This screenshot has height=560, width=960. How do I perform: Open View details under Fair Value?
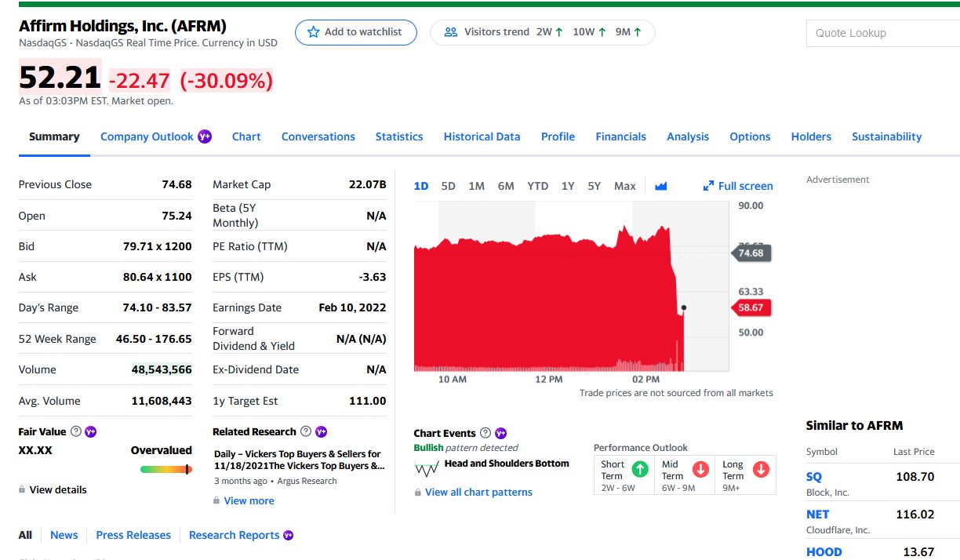point(58,489)
